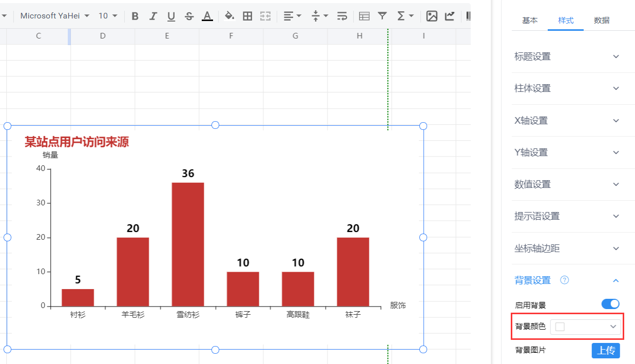Viewport: 635px width, 364px height.
Task: Open horizontal alignment options
Action: [293, 16]
